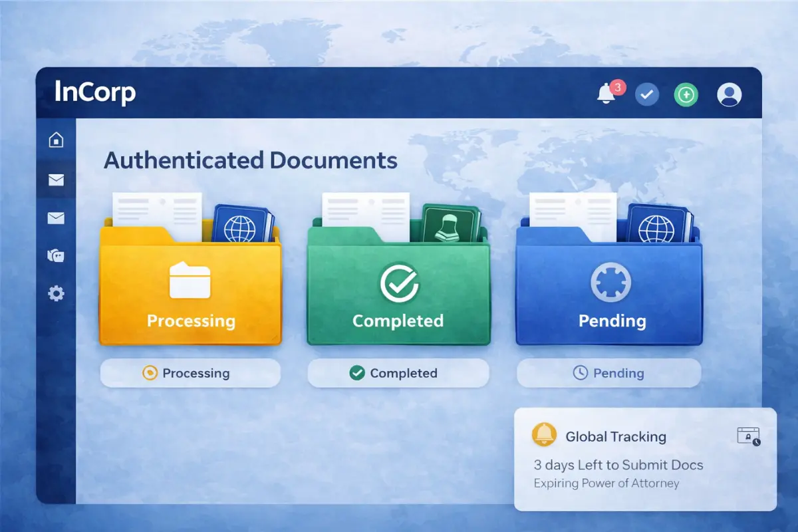
Task: Navigate home using the sidebar house icon
Action: tap(57, 140)
